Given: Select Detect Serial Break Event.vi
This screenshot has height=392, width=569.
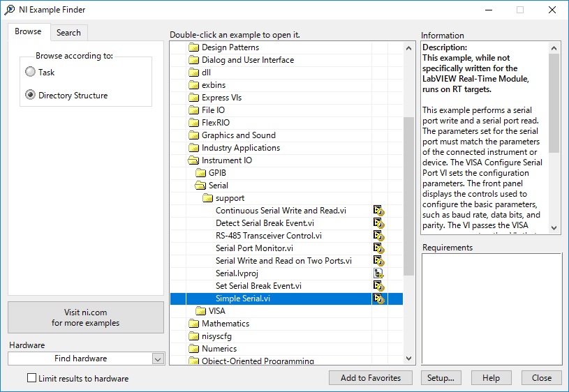Looking at the screenshot, I should pyautogui.click(x=265, y=223).
